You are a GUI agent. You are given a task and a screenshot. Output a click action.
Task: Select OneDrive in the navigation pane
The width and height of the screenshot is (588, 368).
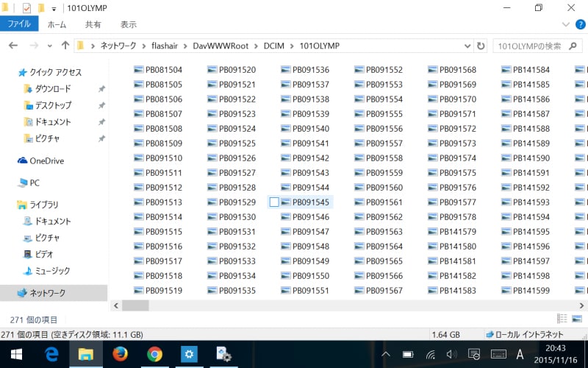pyautogui.click(x=46, y=160)
